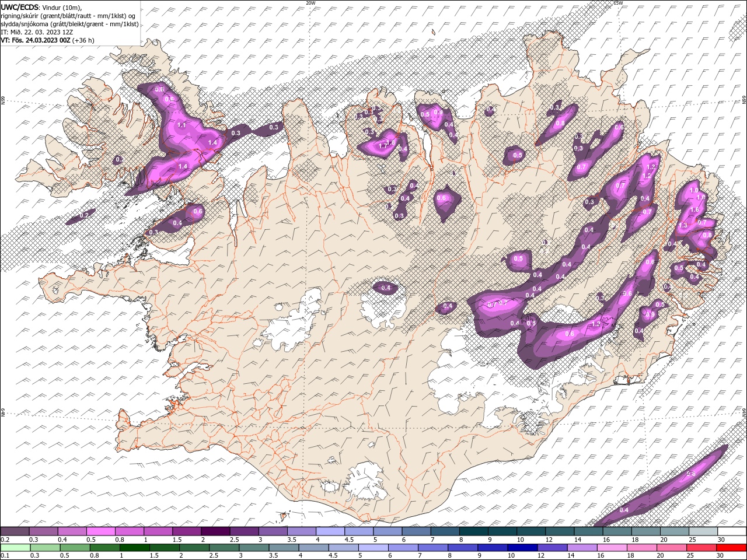The width and height of the screenshot is (747, 560).
Task: Click the lower legend swatch labeled 4
Action: 313,548
